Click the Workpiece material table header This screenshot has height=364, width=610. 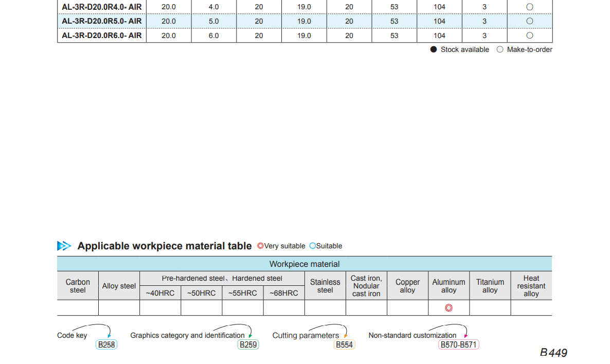pyautogui.click(x=304, y=264)
